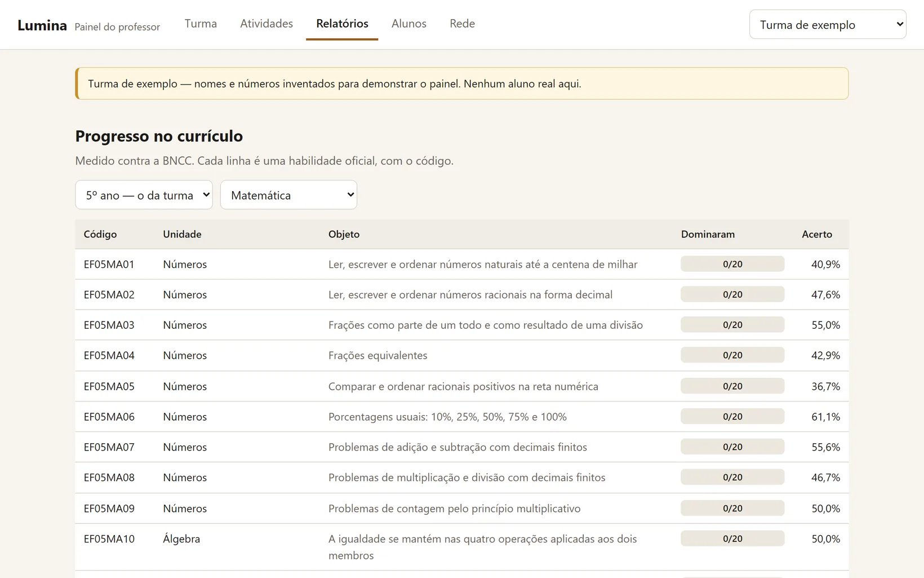This screenshot has width=924, height=578.
Task: Click the 0/20 progress bar for EF05MA04
Action: pyautogui.click(x=732, y=355)
